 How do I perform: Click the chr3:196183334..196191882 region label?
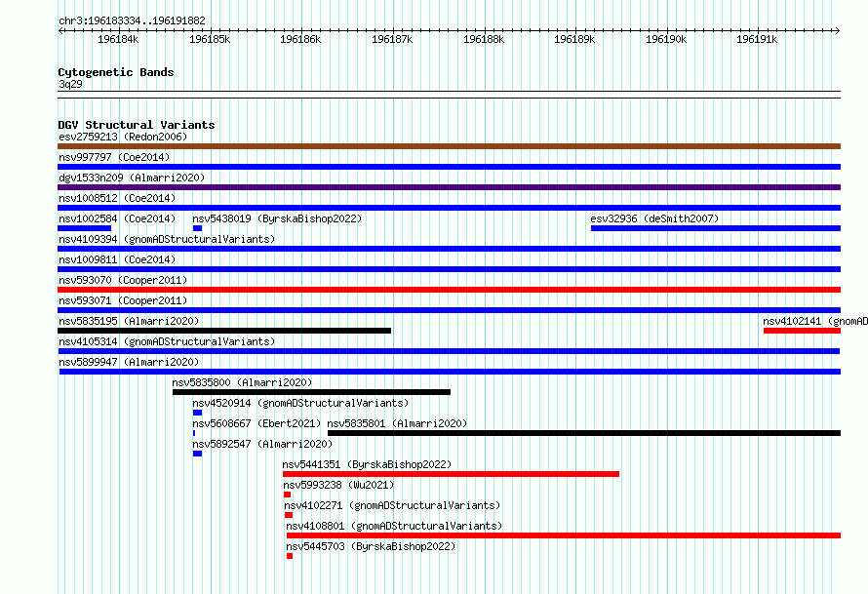click(x=132, y=20)
